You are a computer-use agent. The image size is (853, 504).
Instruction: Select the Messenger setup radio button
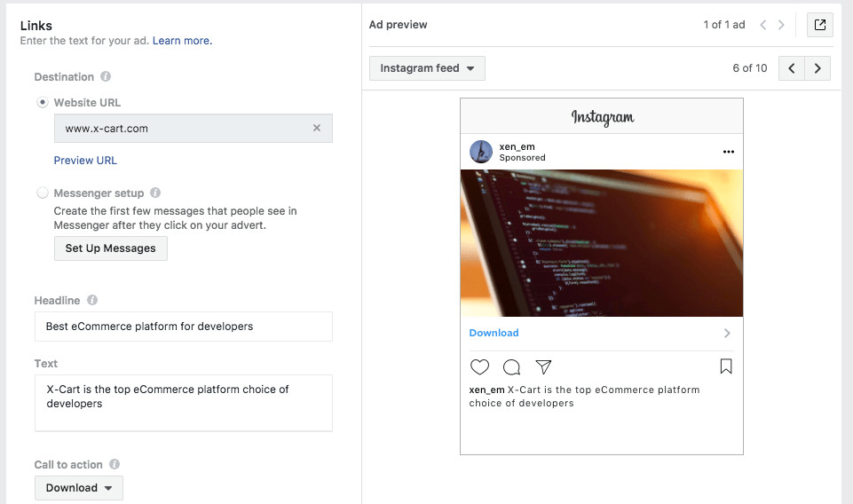point(43,193)
